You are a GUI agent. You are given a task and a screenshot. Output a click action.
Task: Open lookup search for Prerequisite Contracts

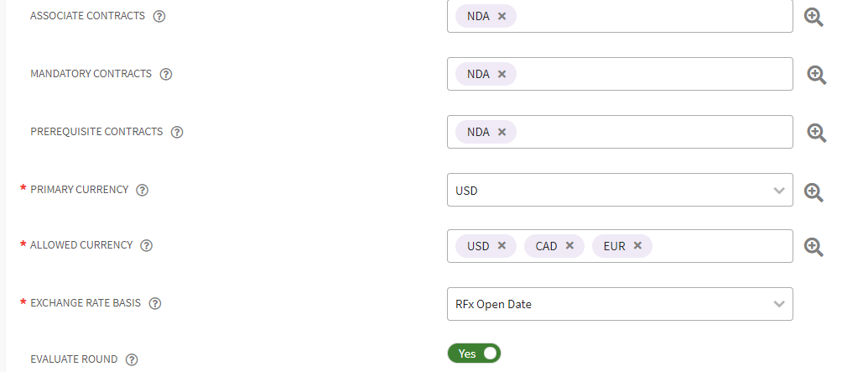click(x=817, y=132)
